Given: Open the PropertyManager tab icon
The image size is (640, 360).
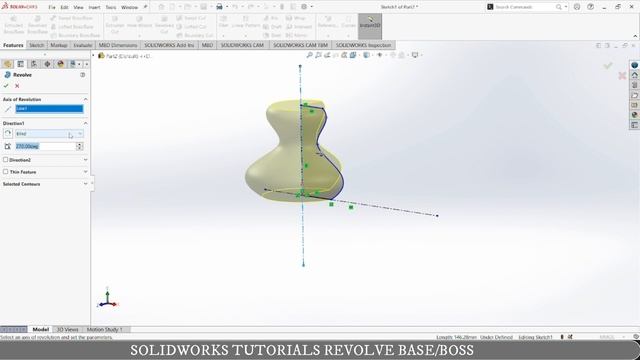Looking at the screenshot, I should pos(20,64).
